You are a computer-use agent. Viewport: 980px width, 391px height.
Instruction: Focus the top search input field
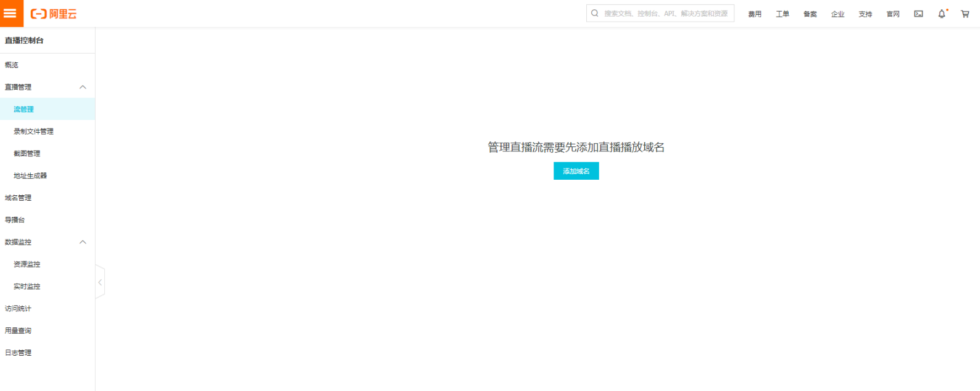pos(665,13)
